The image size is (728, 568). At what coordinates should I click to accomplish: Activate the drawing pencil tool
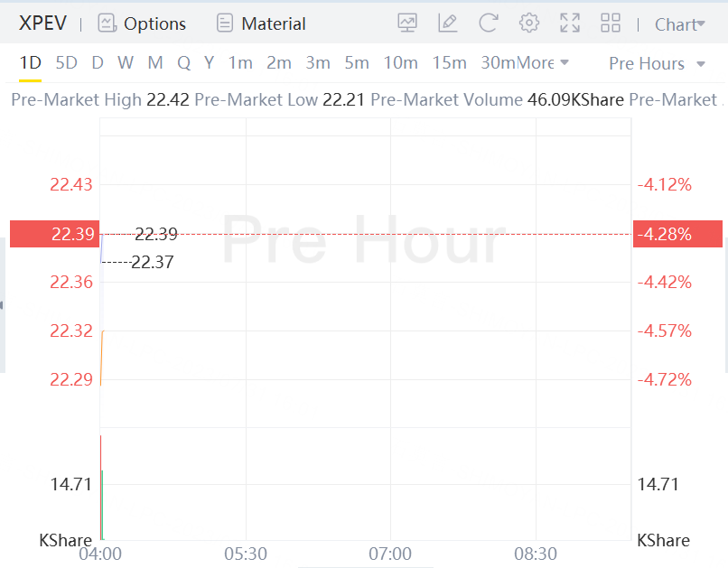tap(447, 23)
